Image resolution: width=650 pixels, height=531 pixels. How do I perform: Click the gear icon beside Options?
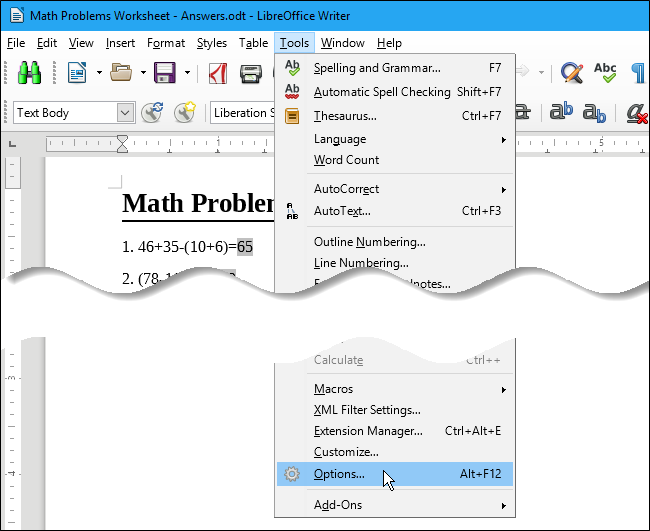click(x=292, y=474)
